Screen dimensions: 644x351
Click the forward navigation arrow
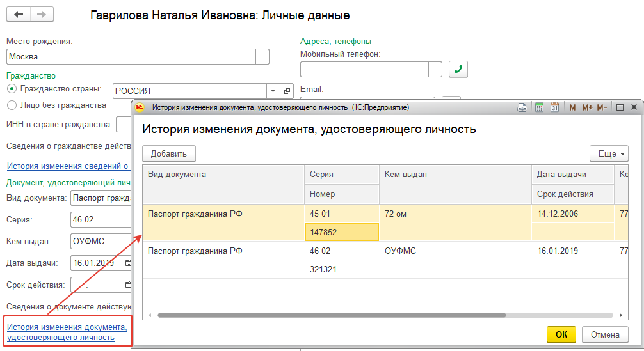coord(42,14)
